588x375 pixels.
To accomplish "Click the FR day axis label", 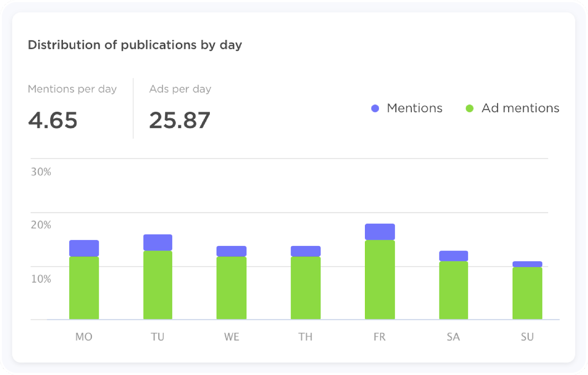I will (380, 337).
